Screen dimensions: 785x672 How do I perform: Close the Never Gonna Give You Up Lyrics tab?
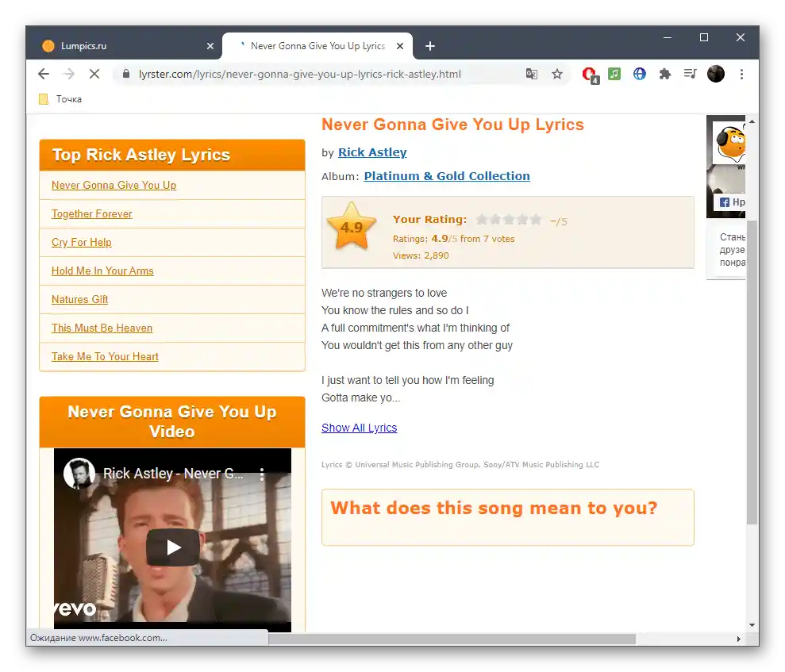point(400,46)
